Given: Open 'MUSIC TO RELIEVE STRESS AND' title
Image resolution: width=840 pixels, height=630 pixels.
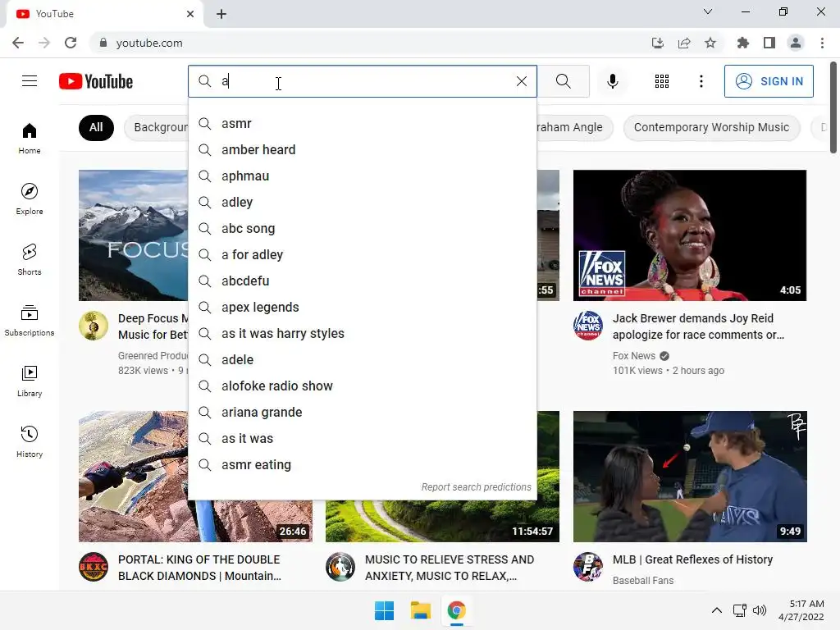Looking at the screenshot, I should pyautogui.click(x=449, y=568).
